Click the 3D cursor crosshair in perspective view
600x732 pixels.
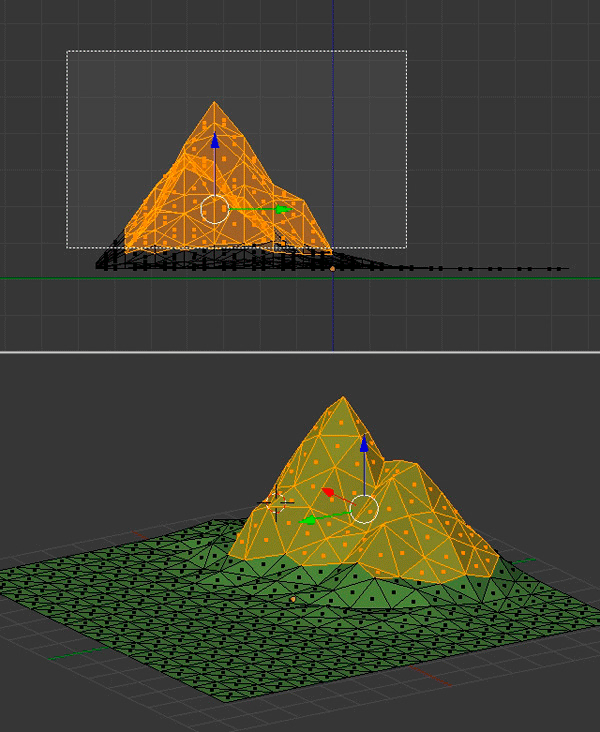(x=275, y=502)
